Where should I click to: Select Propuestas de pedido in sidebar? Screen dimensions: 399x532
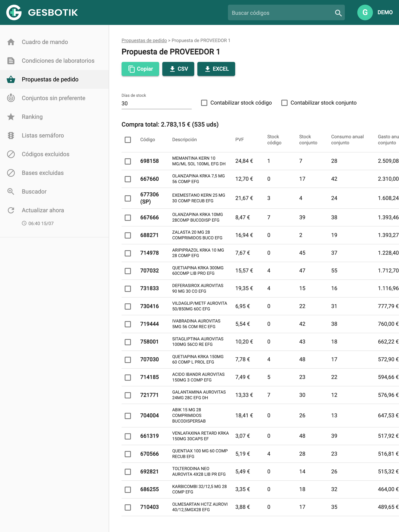[54, 79]
